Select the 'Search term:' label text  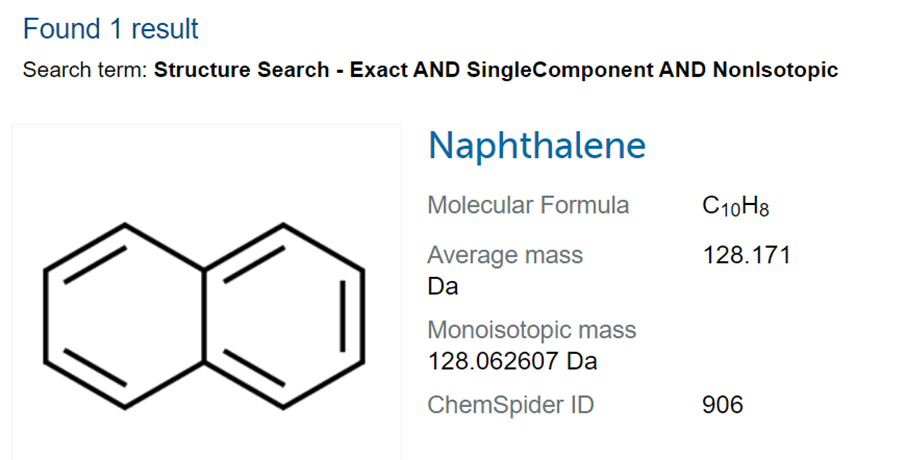tap(85, 70)
